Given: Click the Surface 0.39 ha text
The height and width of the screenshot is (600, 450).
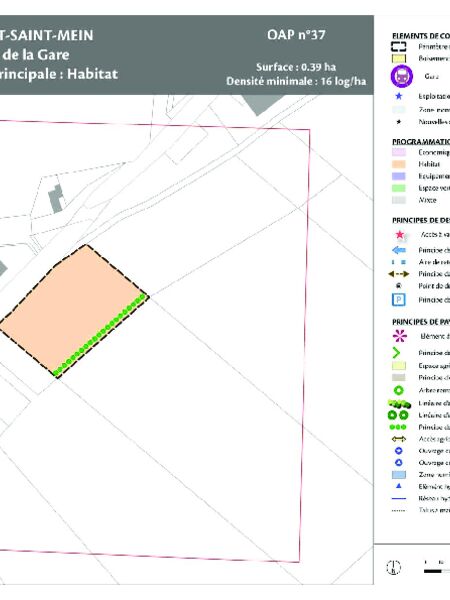Looking at the screenshot, I should click(x=296, y=67).
